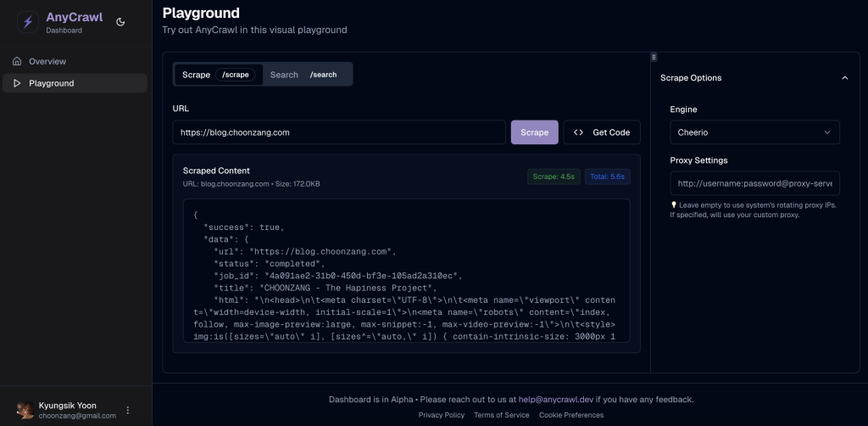This screenshot has height=426, width=868.
Task: Click the Playground play triangle icon
Action: click(x=17, y=83)
